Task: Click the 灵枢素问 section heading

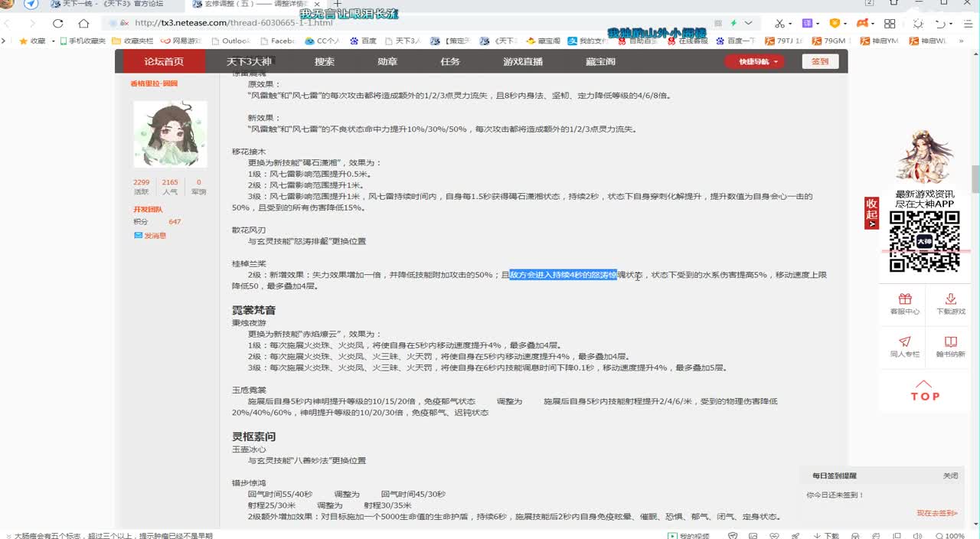Action: 253,436
